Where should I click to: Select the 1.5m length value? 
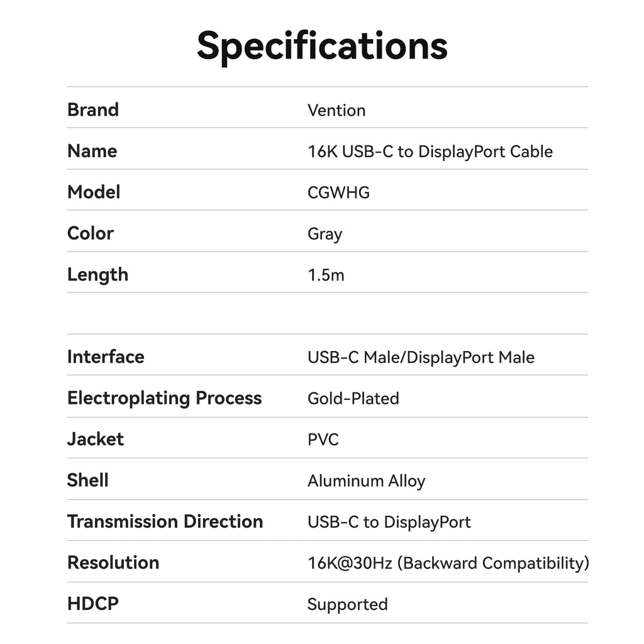(326, 275)
